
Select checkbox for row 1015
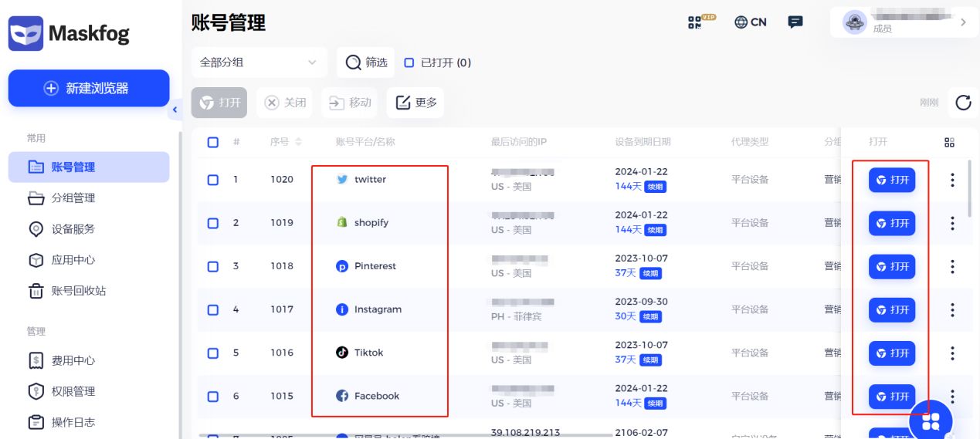tap(213, 396)
